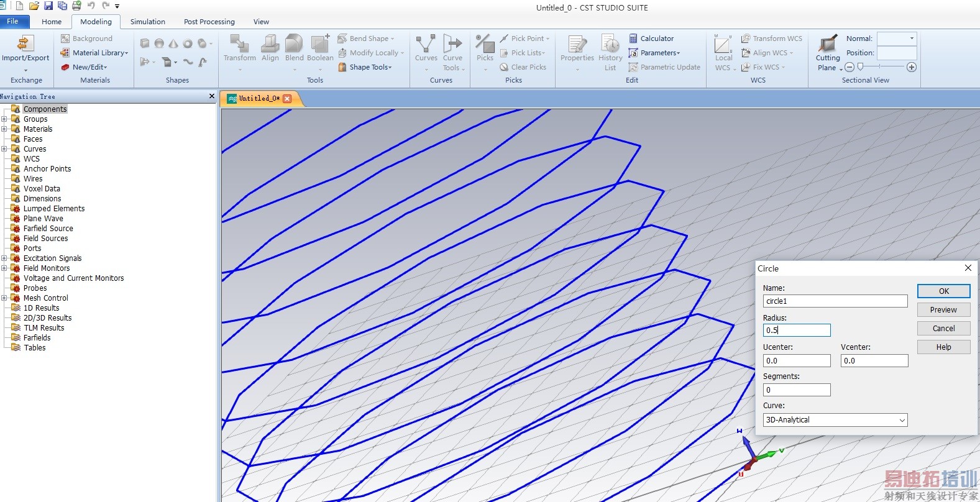Viewport: 980px width, 502px height.
Task: Click the Vcenter input field
Action: coord(874,361)
